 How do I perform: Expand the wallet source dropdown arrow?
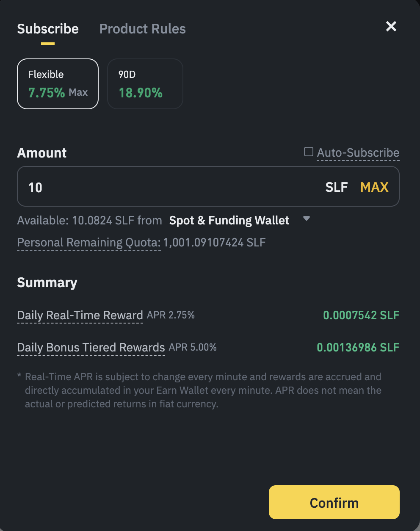(x=307, y=219)
